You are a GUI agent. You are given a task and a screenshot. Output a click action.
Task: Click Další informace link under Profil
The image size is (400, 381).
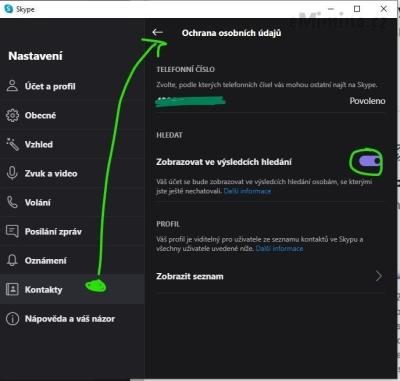(x=279, y=248)
